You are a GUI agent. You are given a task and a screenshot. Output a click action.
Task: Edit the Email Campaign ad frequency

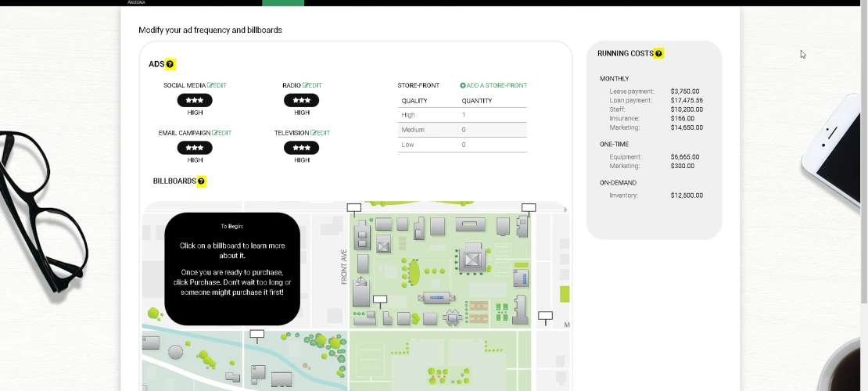pyautogui.click(x=221, y=133)
